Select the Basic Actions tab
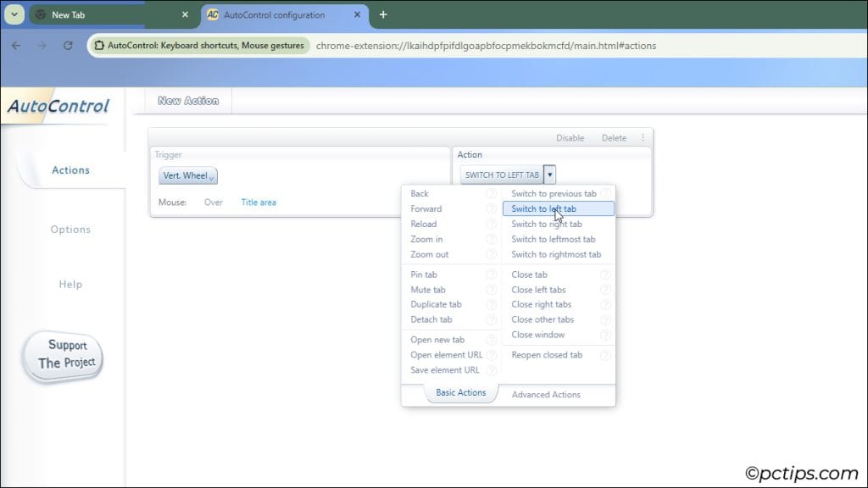 coord(460,393)
